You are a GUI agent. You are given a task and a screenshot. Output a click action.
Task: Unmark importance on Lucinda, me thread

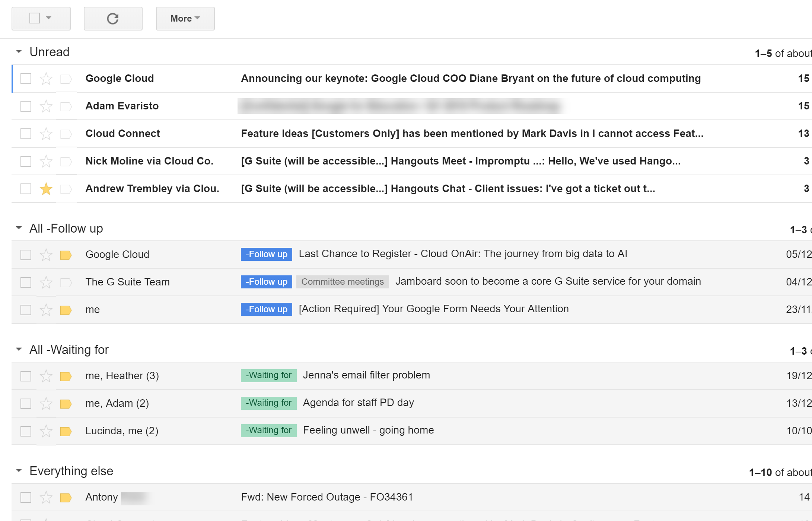[66, 431]
